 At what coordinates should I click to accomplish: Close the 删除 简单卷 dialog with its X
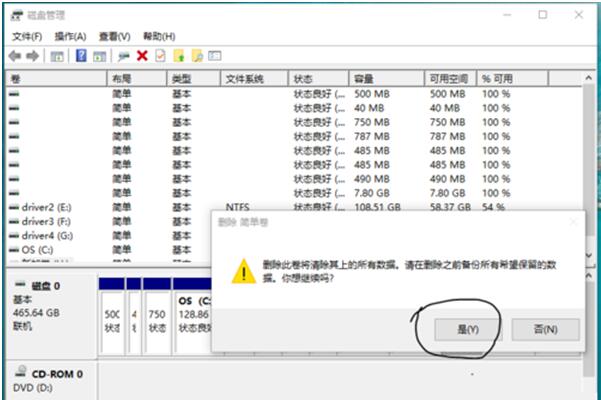(573, 222)
